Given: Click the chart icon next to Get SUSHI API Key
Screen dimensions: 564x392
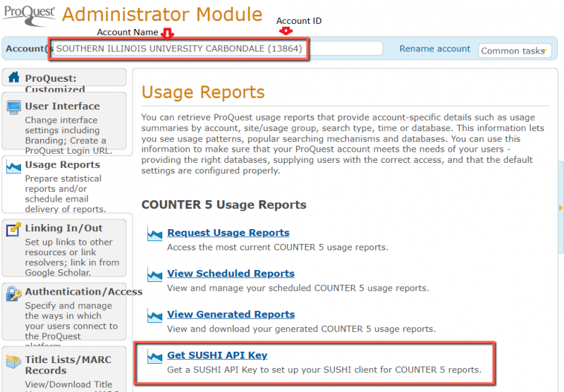Looking at the screenshot, I should 155,357.
